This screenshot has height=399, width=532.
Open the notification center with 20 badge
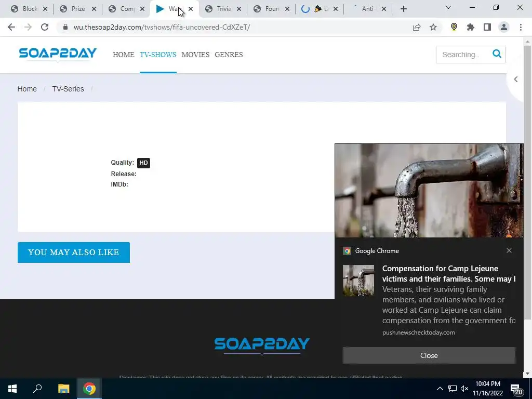(517, 389)
